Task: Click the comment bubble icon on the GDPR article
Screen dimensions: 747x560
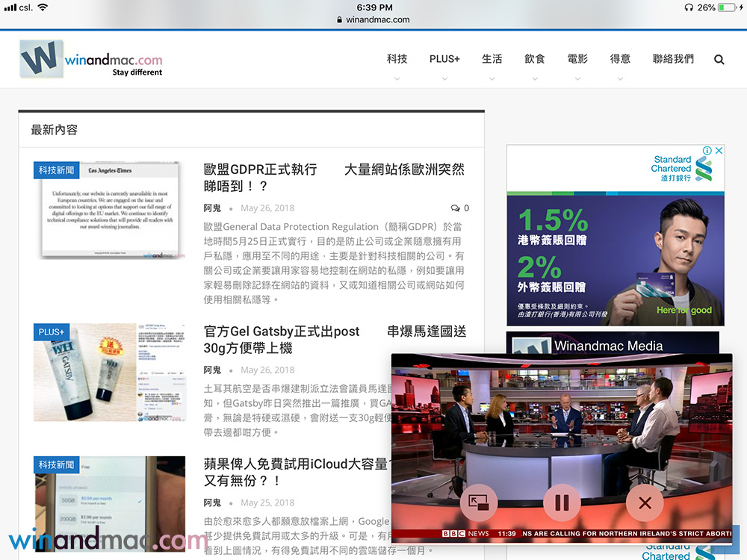Action: pyautogui.click(x=455, y=208)
